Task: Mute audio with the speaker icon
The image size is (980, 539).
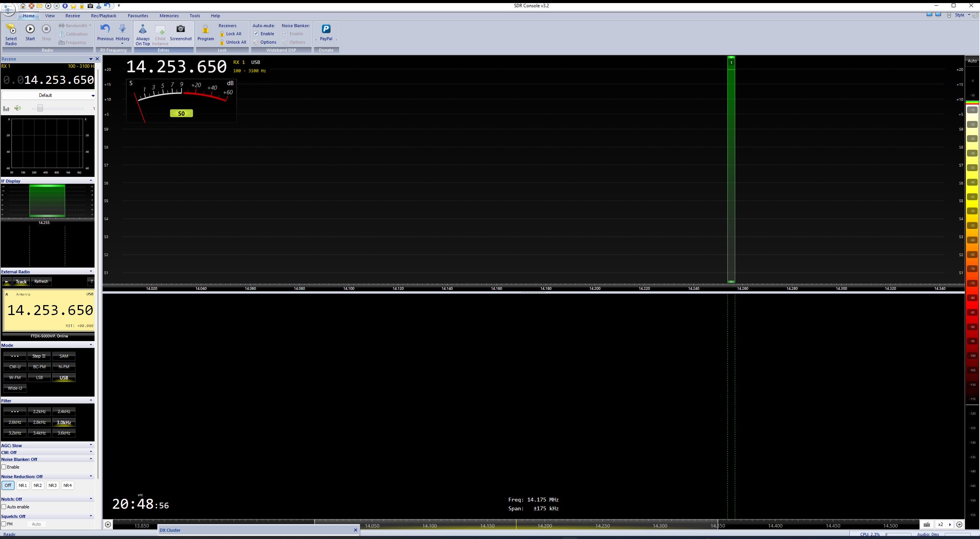Action: [18, 108]
